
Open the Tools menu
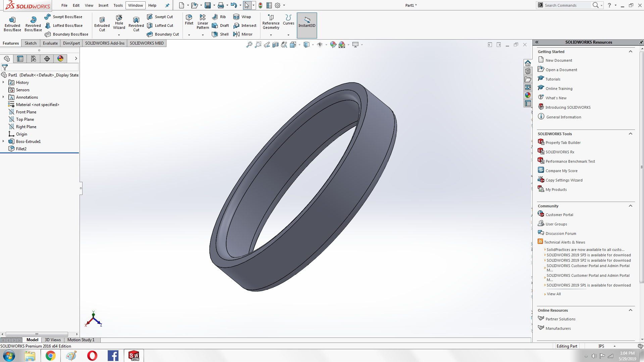118,5
